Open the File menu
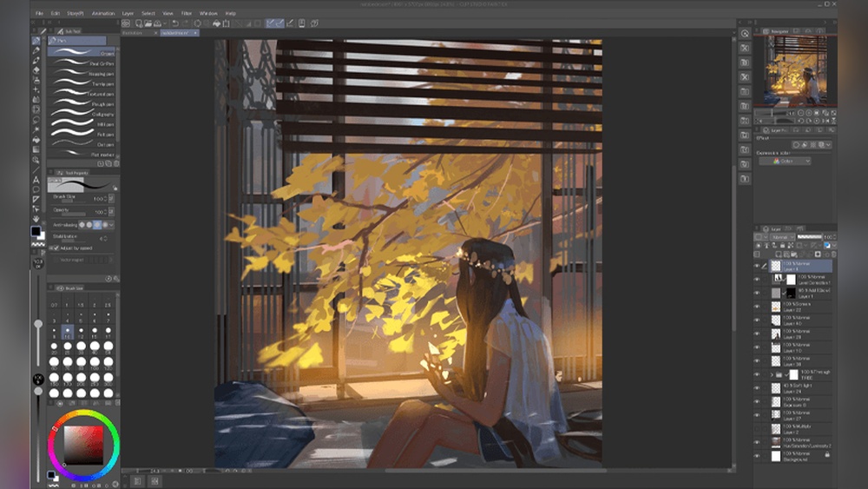Image resolution: width=868 pixels, height=489 pixels. coord(39,13)
